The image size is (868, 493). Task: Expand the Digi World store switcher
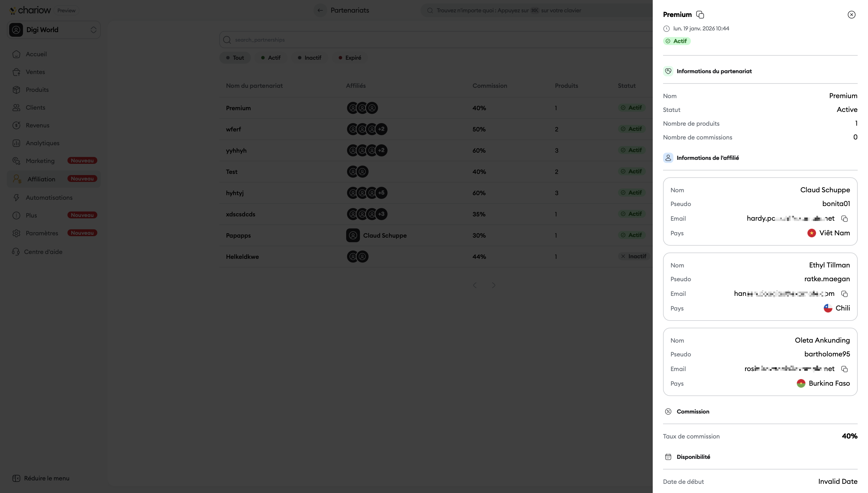pyautogui.click(x=93, y=30)
